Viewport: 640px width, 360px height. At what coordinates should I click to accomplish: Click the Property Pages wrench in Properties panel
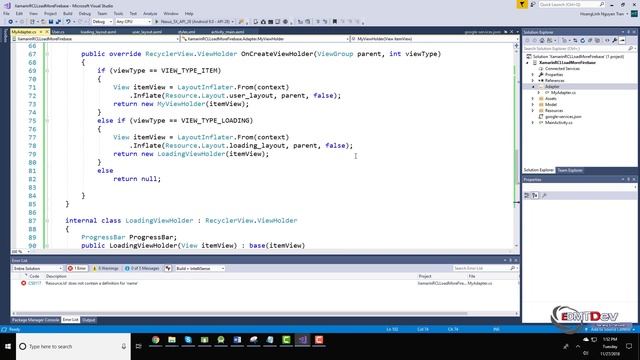544,196
